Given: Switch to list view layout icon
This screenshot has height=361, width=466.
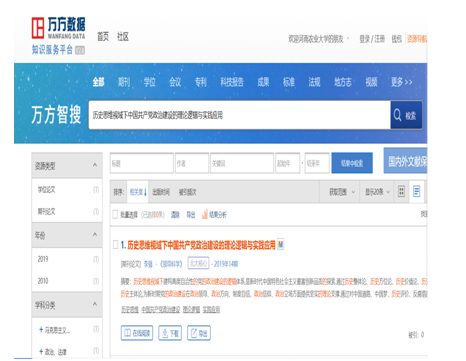Looking at the screenshot, I should [416, 191].
